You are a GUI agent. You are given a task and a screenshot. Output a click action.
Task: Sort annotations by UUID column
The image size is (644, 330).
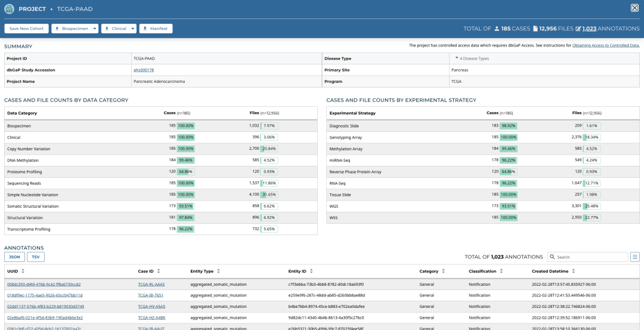23,272
